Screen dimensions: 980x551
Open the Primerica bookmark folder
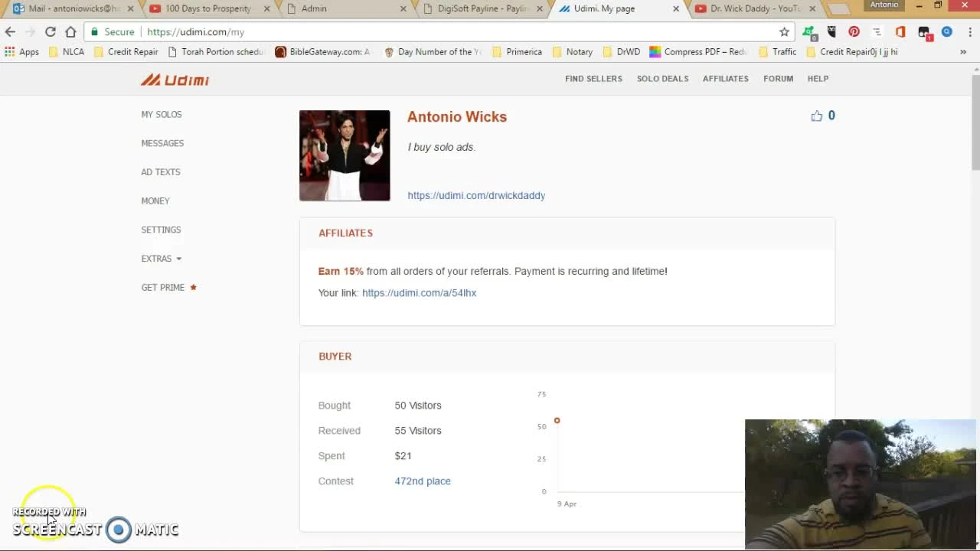(517, 52)
